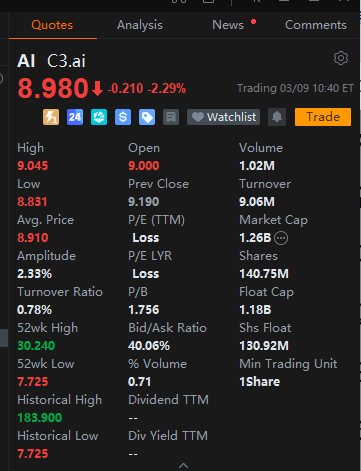Click the Volume value 1.02M

(x=257, y=166)
